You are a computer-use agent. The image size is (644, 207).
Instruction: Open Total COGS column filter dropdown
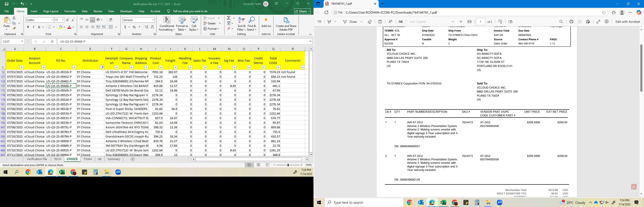pos(278,67)
